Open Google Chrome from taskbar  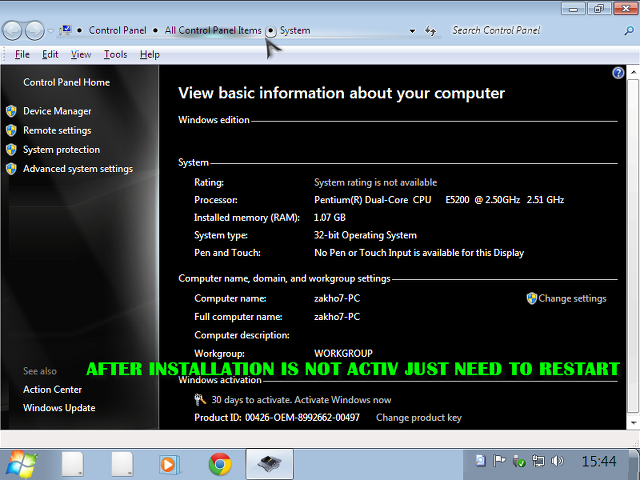click(220, 464)
